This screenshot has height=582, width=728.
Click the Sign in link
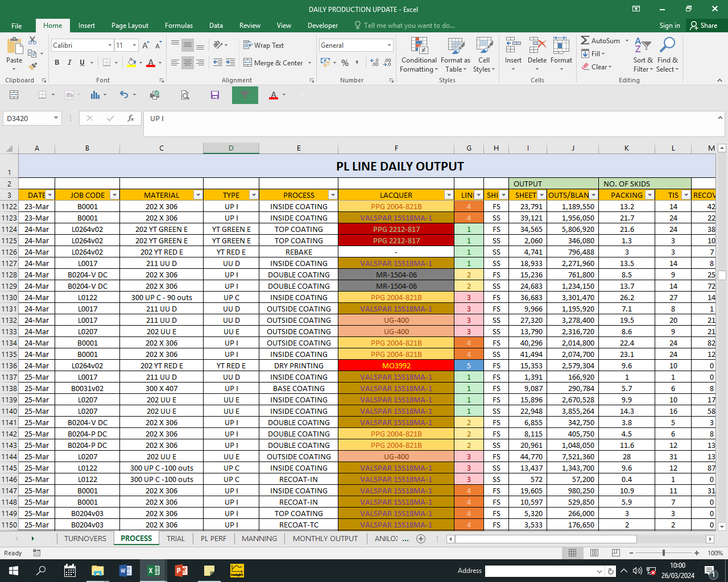tap(670, 26)
